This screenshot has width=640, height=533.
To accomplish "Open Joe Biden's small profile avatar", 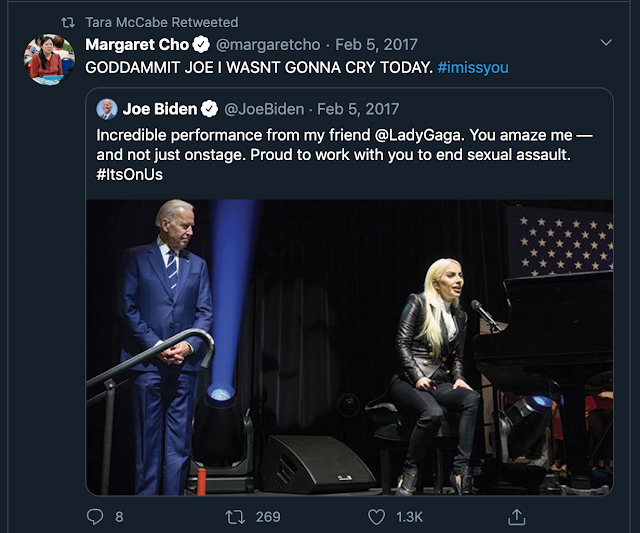I will tap(107, 109).
